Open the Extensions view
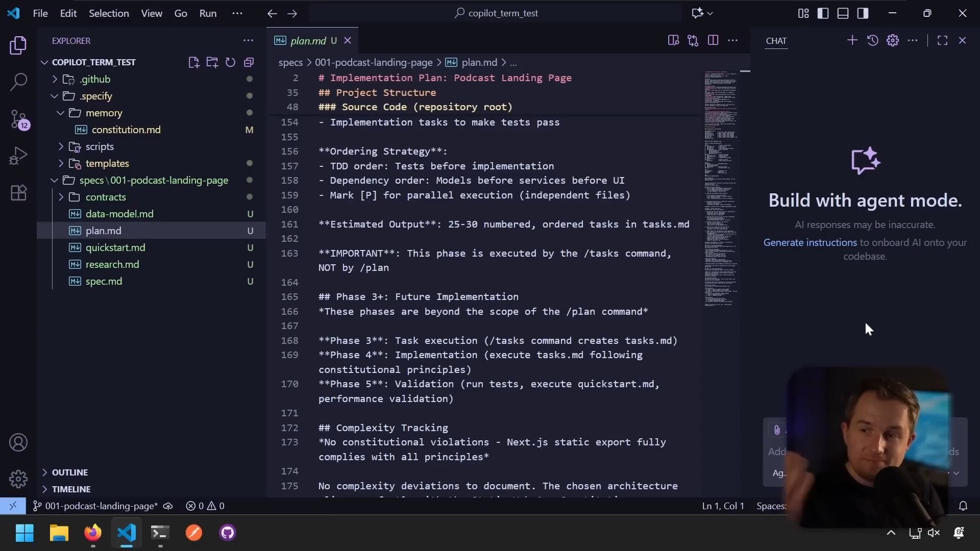Screen dimensions: 980x551 [18, 193]
